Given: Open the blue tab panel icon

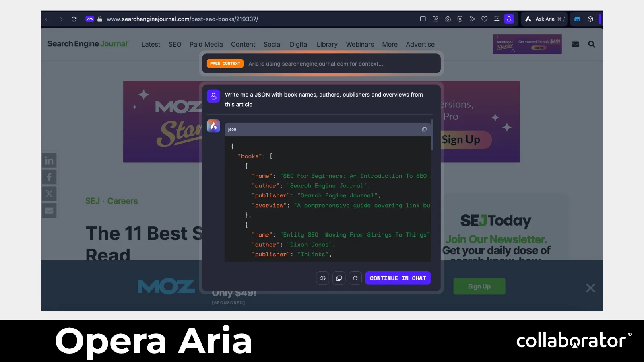Looking at the screenshot, I should point(577,19).
